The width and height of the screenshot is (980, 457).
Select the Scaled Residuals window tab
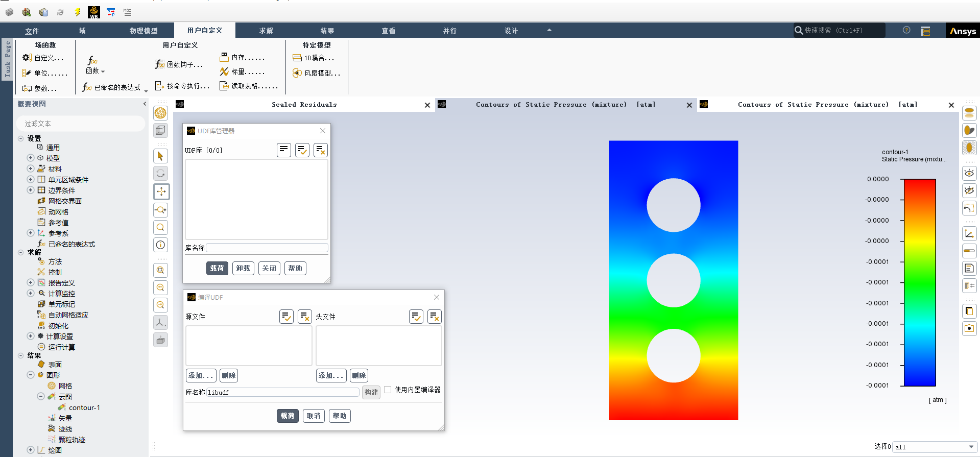(x=304, y=105)
